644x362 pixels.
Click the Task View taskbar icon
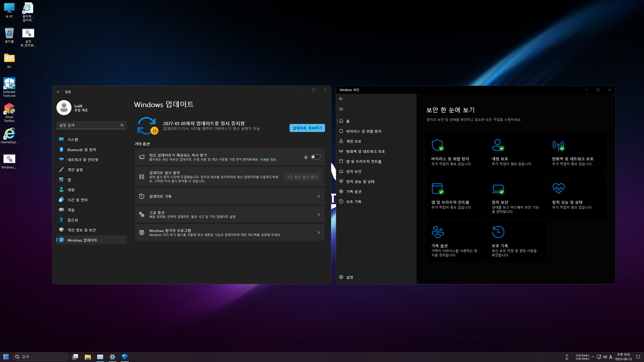(x=75, y=357)
